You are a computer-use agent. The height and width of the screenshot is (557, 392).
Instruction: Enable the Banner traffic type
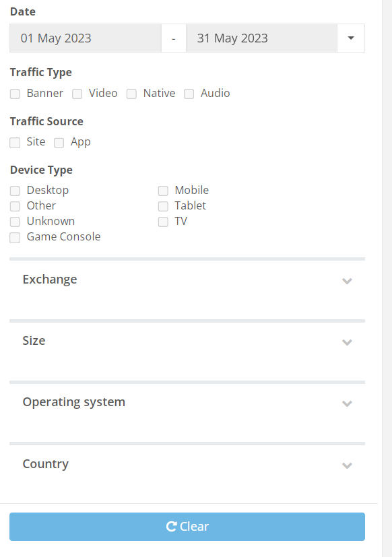[15, 94]
